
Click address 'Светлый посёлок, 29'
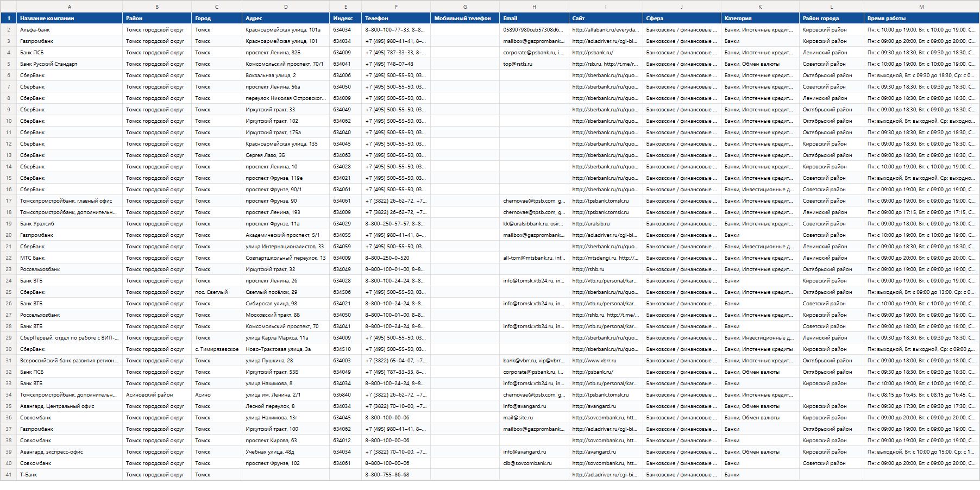tap(286, 292)
